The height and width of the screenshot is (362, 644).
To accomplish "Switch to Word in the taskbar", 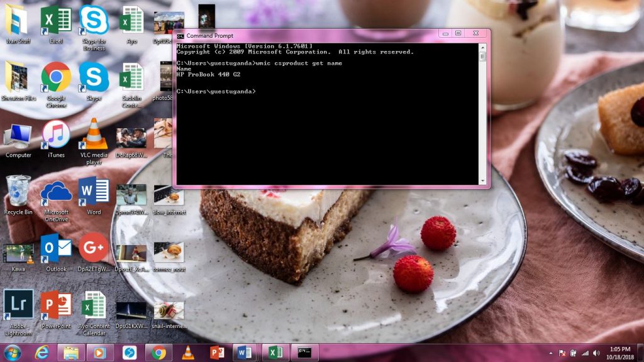I will pyautogui.click(x=246, y=353).
